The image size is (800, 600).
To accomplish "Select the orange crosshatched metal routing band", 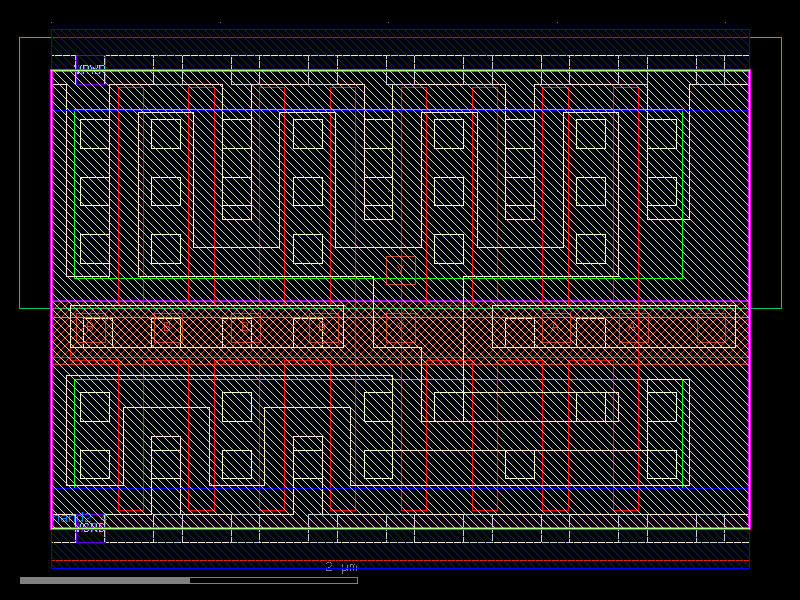I will (x=400, y=330).
